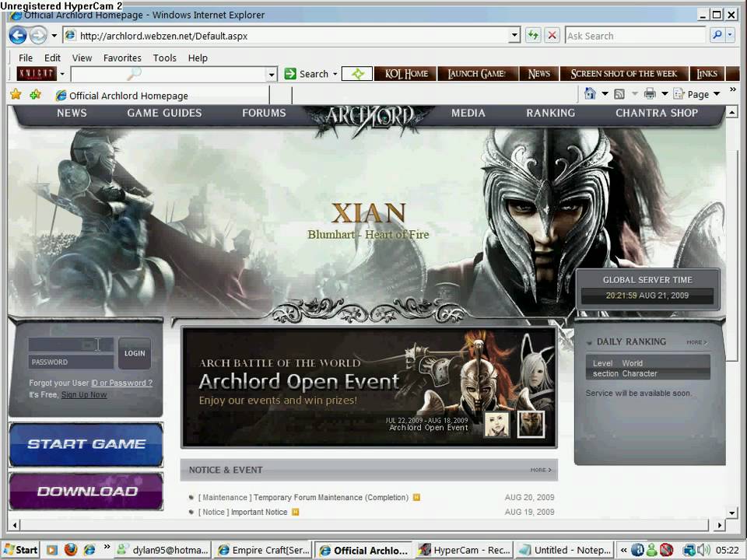Click the Knight toolbar search text field
The height and width of the screenshot is (560, 747).
[x=169, y=74]
